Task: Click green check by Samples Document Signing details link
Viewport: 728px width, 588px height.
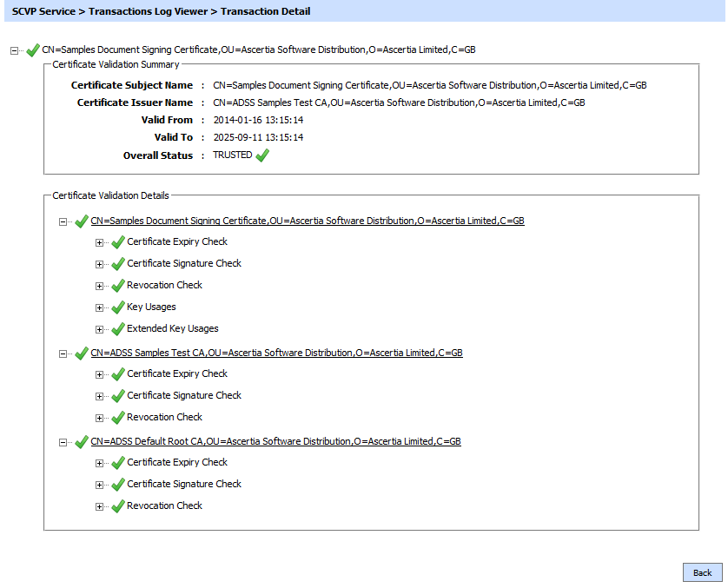Action: click(x=82, y=221)
